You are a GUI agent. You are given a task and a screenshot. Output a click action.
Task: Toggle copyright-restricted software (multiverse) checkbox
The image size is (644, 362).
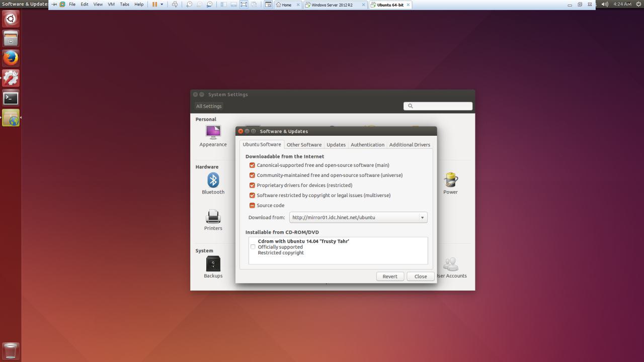point(252,196)
